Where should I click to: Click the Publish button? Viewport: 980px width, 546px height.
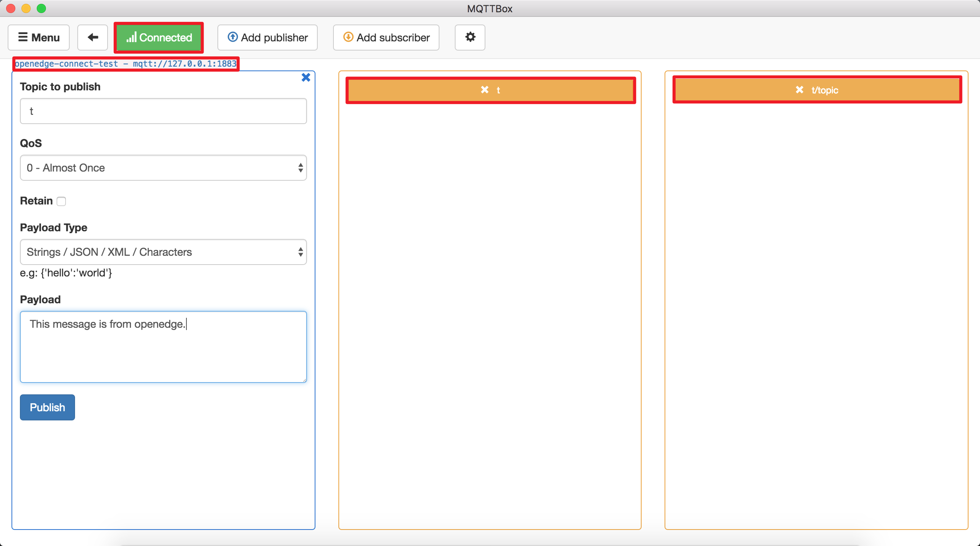[47, 407]
